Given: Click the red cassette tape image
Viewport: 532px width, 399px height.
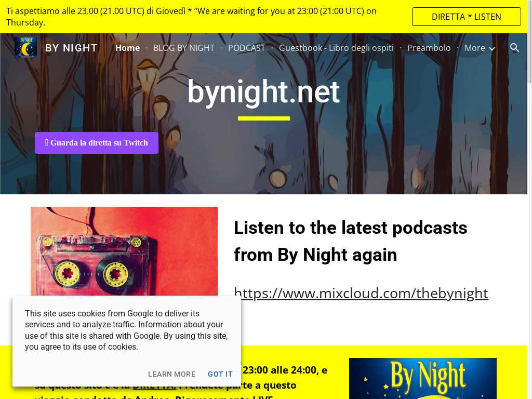Looking at the screenshot, I should click(124, 251).
